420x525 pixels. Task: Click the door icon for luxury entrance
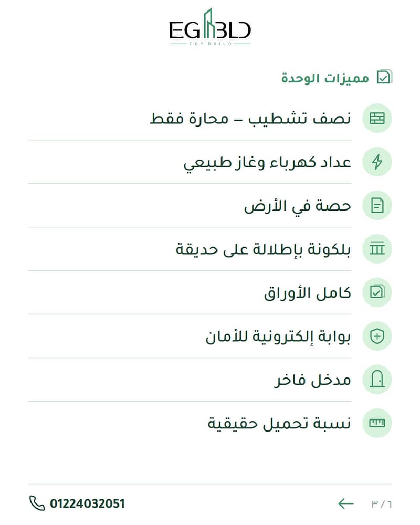(x=377, y=380)
